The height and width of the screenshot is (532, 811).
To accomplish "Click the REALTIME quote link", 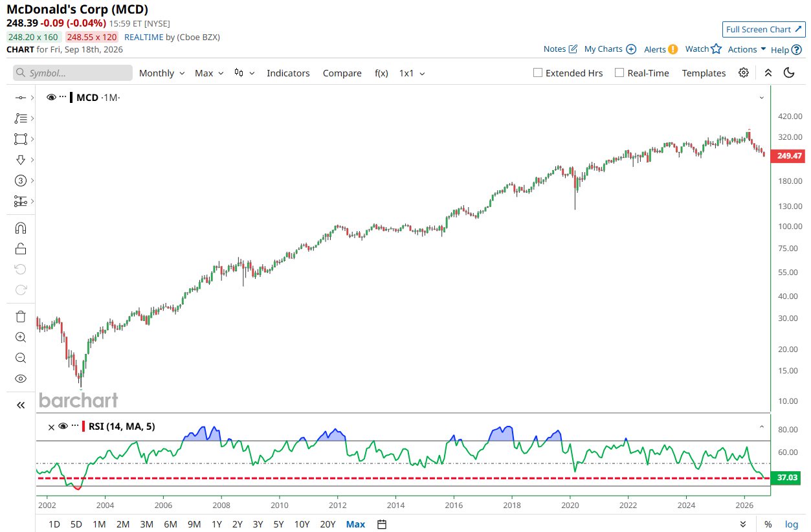I will 144,37.
